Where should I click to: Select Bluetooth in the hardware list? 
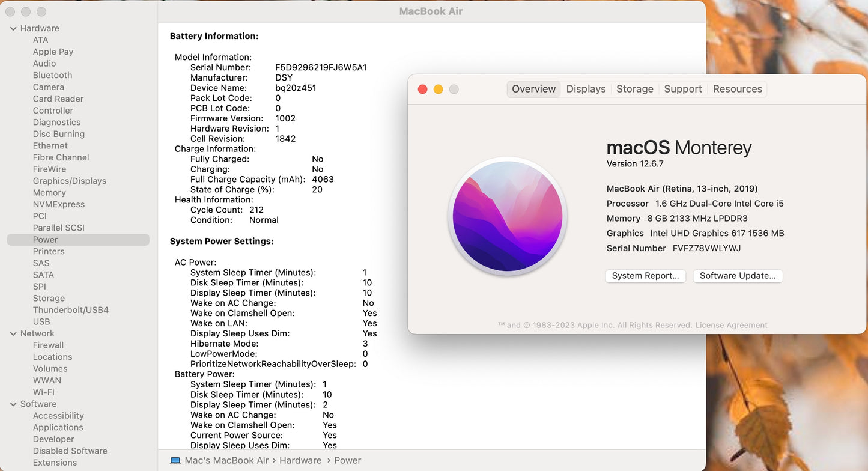point(52,75)
